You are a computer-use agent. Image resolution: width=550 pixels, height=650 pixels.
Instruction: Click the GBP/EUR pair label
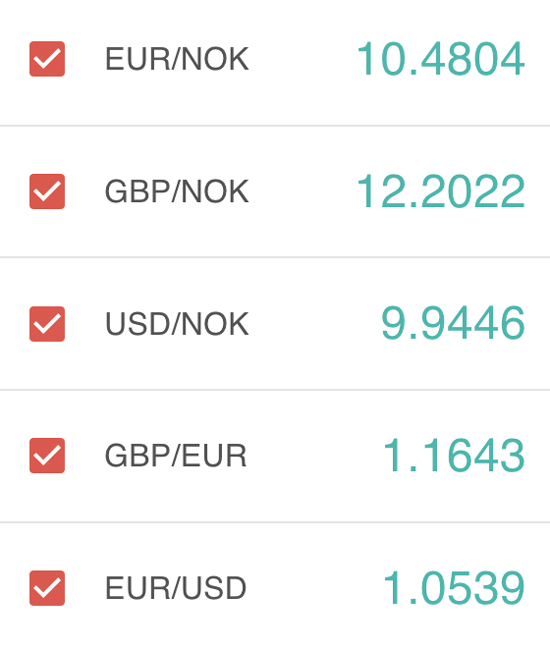point(176,456)
